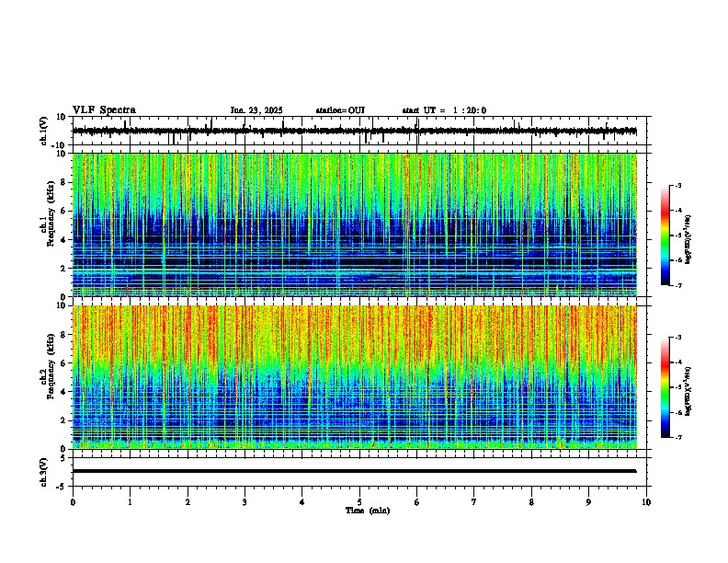The image size is (728, 563).
Task: Click time axis tick label "6"
Action: pyautogui.click(x=417, y=502)
